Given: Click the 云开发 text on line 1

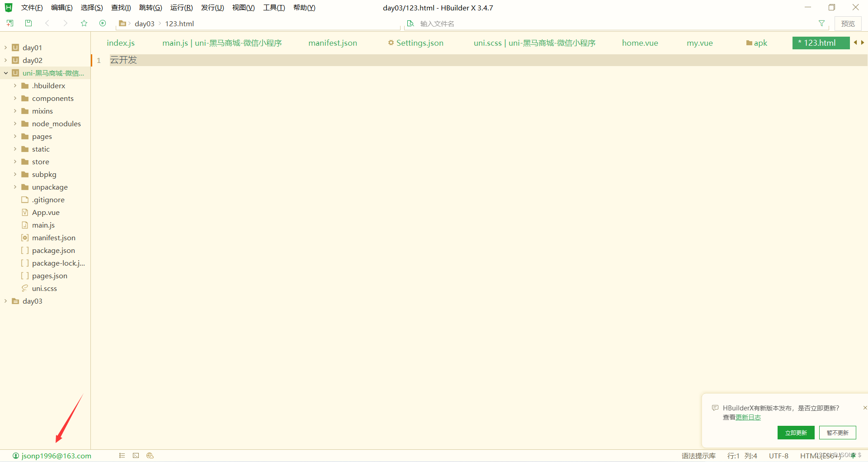Looking at the screenshot, I should [x=123, y=60].
